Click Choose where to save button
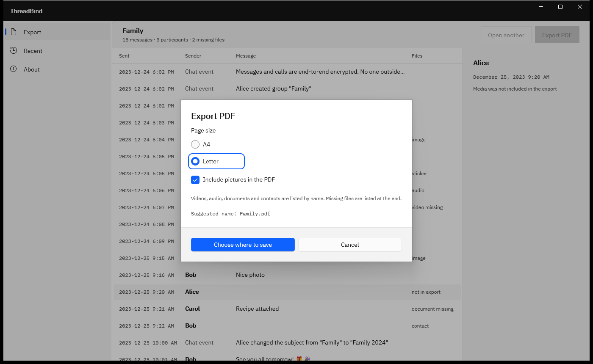 [243, 245]
